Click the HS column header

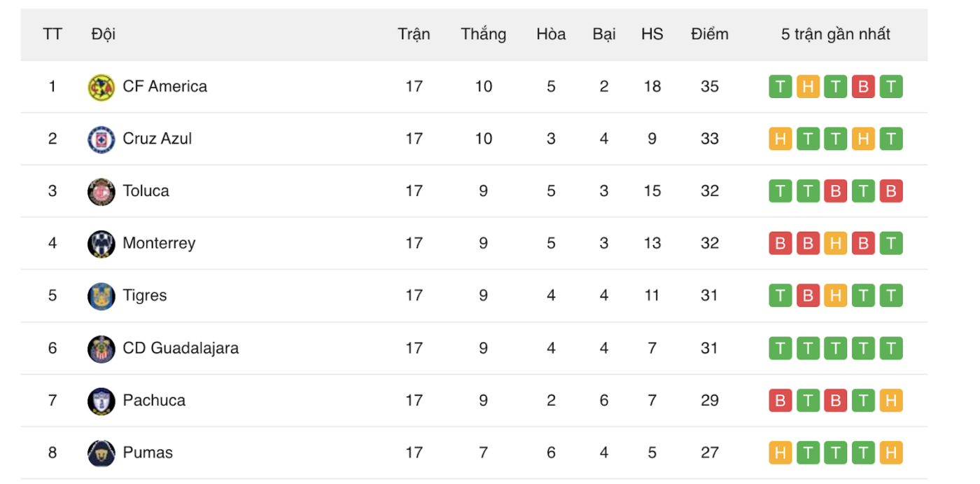click(652, 34)
